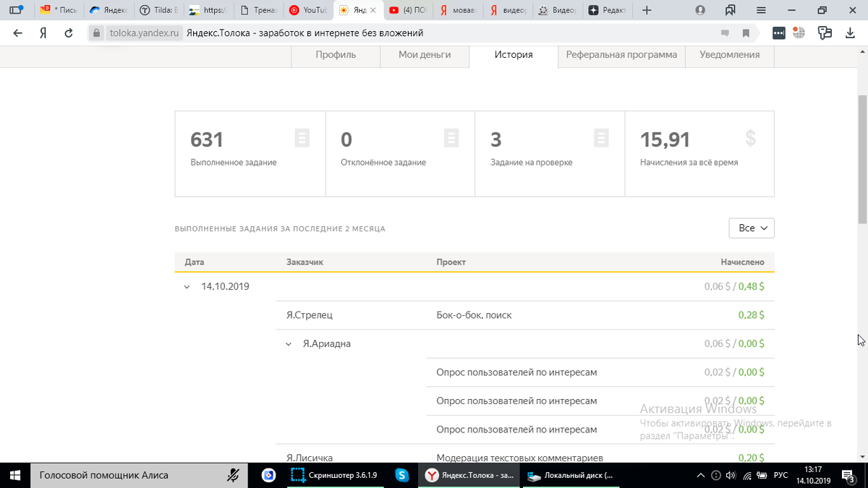Switch to the 'Тренаж' tab

258,10
